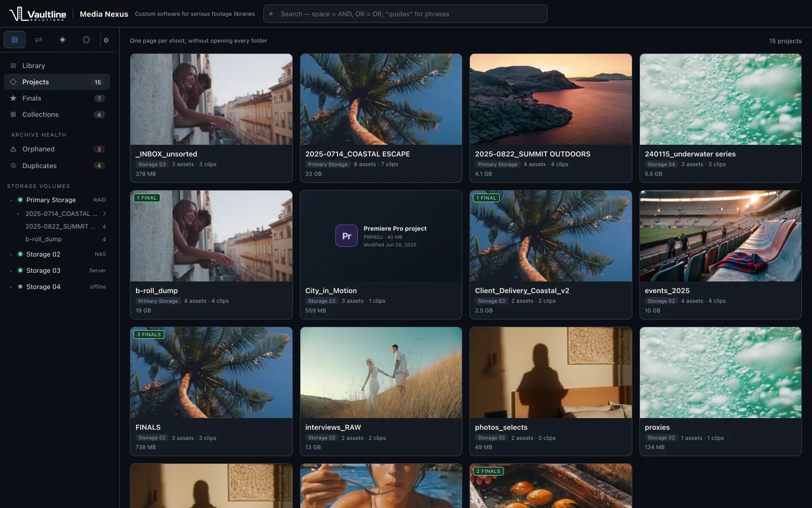Open the Projects section
This screenshot has height=508, width=812.
tap(57, 82)
